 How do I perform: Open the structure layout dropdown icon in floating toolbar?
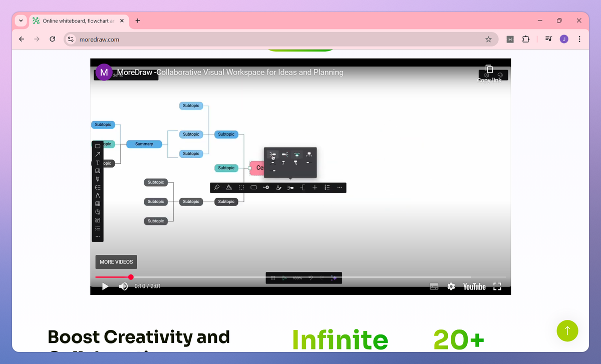click(x=290, y=187)
